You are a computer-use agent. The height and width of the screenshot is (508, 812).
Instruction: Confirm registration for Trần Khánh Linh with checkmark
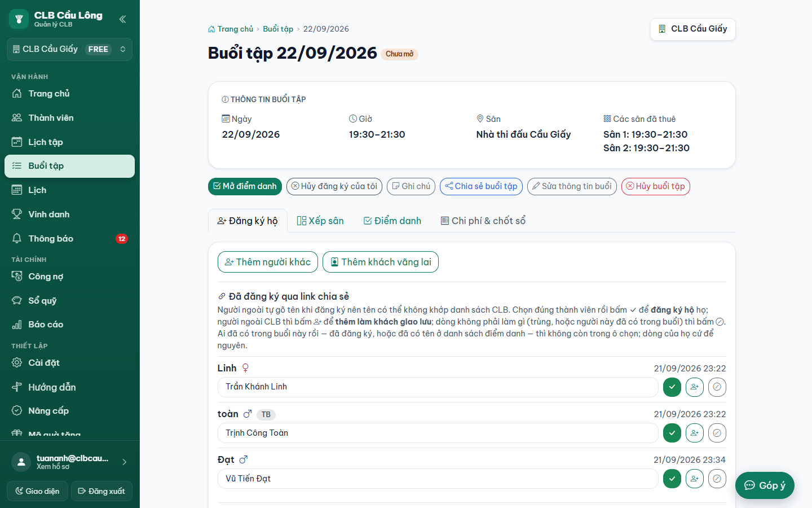click(672, 387)
